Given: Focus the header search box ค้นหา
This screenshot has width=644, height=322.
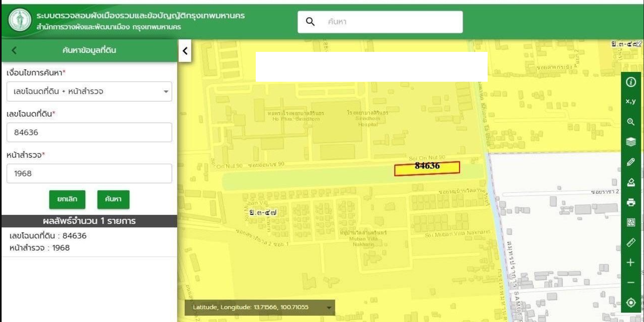Looking at the screenshot, I should [x=380, y=22].
